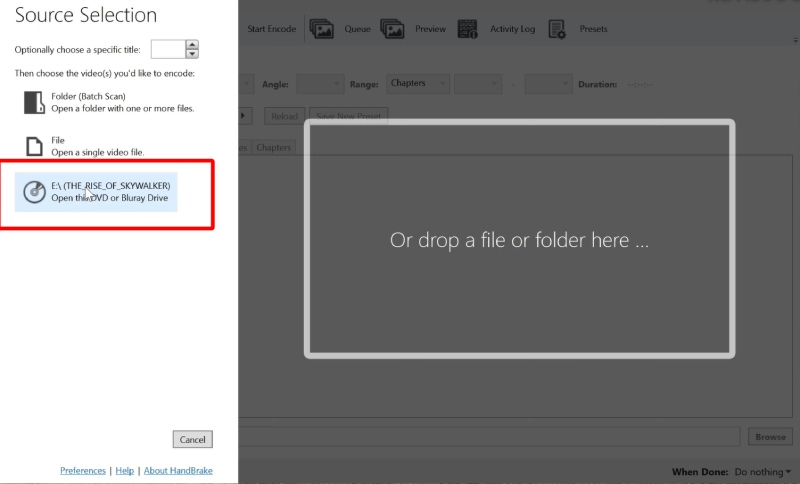The image size is (800, 484).
Task: Click the Save New Preset button
Action: point(348,116)
